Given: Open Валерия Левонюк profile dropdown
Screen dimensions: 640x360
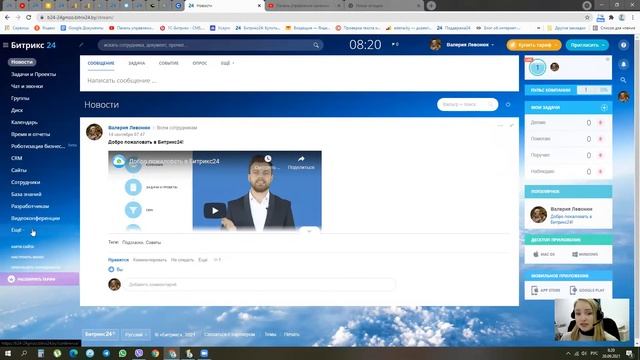Looking at the screenshot, I should coord(470,45).
